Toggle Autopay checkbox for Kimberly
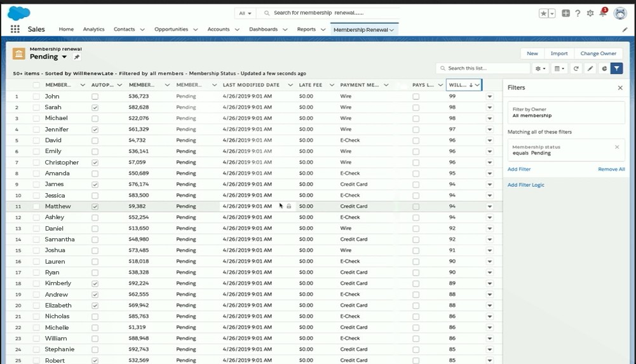Screen dimensions: 636x364 coord(95,283)
